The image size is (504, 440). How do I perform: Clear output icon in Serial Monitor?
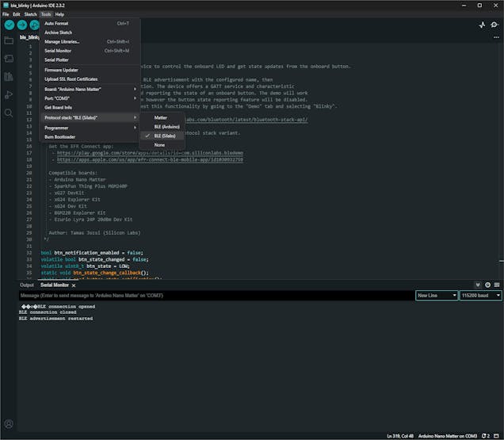point(497,285)
